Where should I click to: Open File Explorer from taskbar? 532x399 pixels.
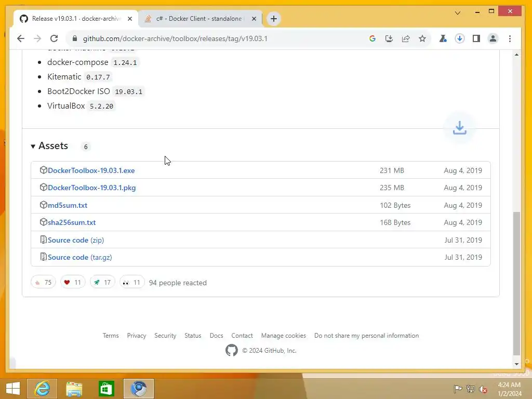(74, 389)
